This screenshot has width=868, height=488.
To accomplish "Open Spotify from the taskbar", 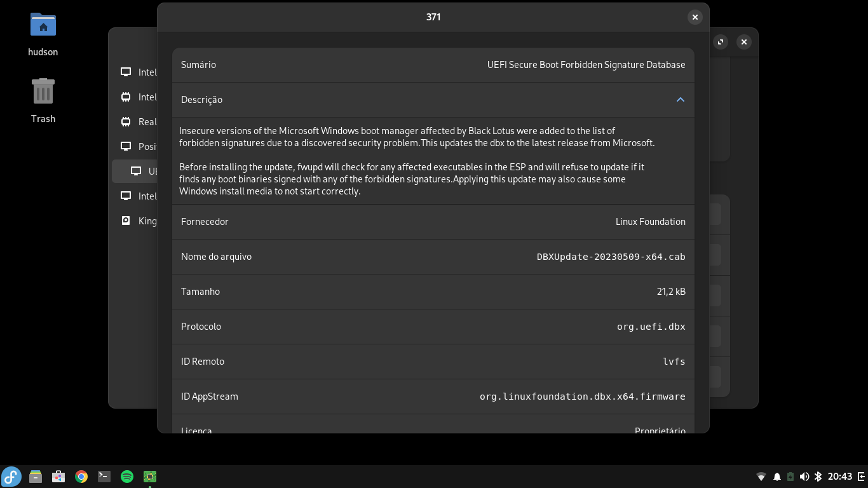I will point(127,477).
